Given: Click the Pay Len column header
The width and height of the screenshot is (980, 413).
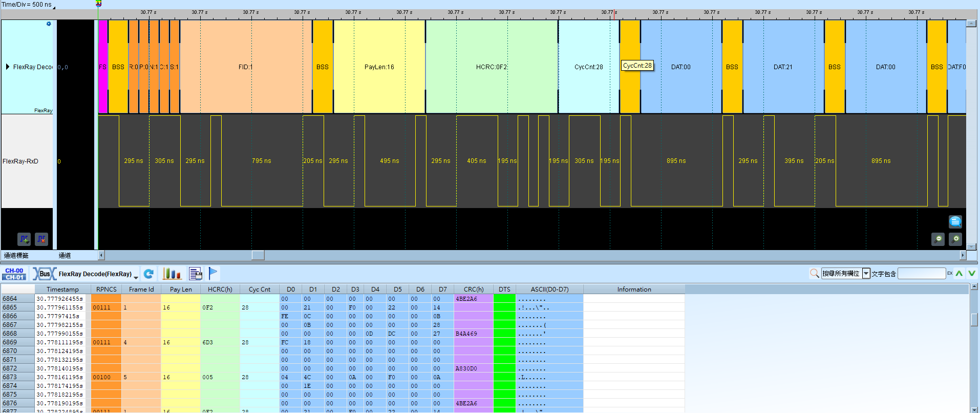Looking at the screenshot, I should [x=181, y=290].
